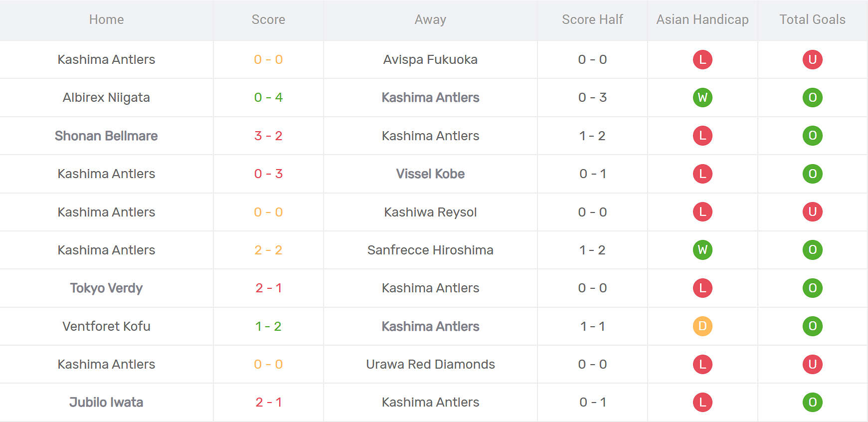This screenshot has width=868, height=422.
Task: Click the green W badge in Albirex Niigata row
Action: coord(702,97)
